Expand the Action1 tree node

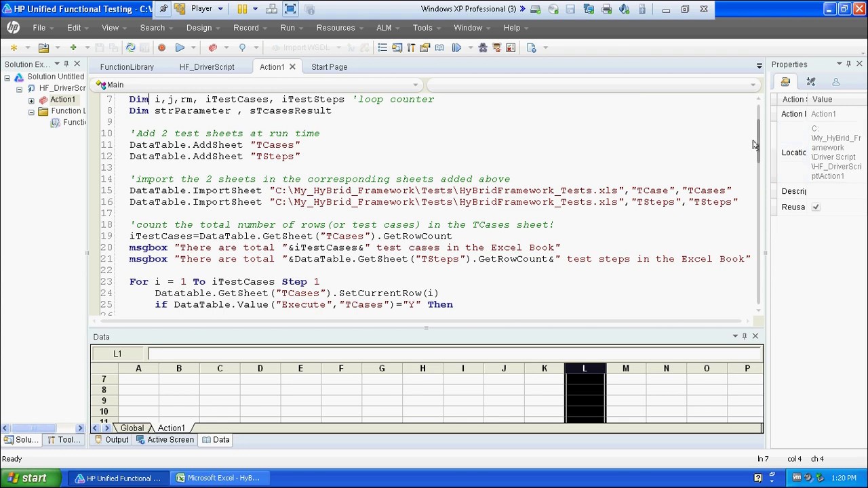point(31,100)
